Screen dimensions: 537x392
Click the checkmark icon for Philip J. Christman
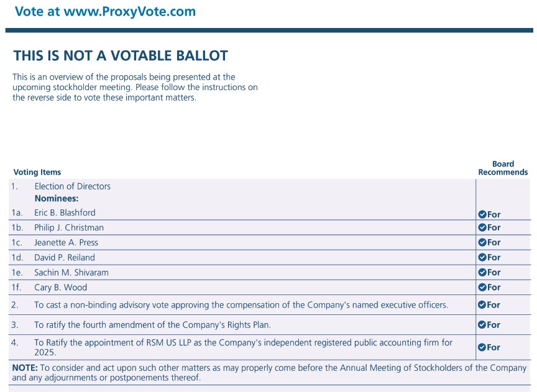tap(482, 228)
